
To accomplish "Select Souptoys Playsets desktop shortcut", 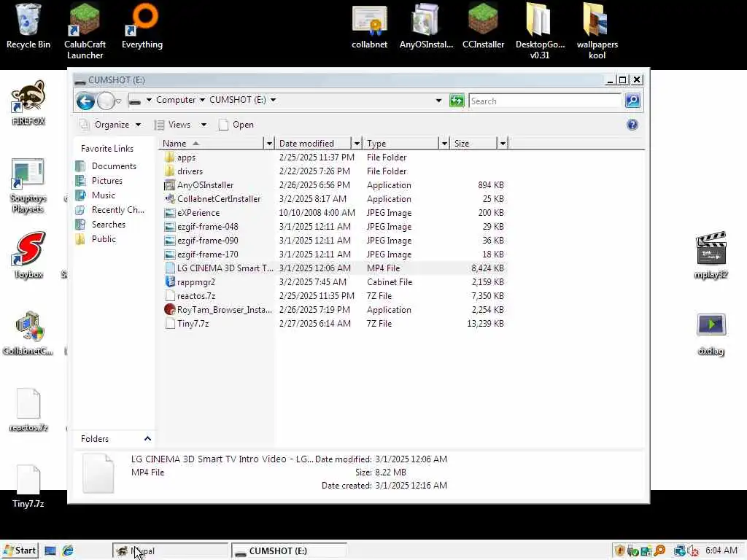I will pos(28,186).
